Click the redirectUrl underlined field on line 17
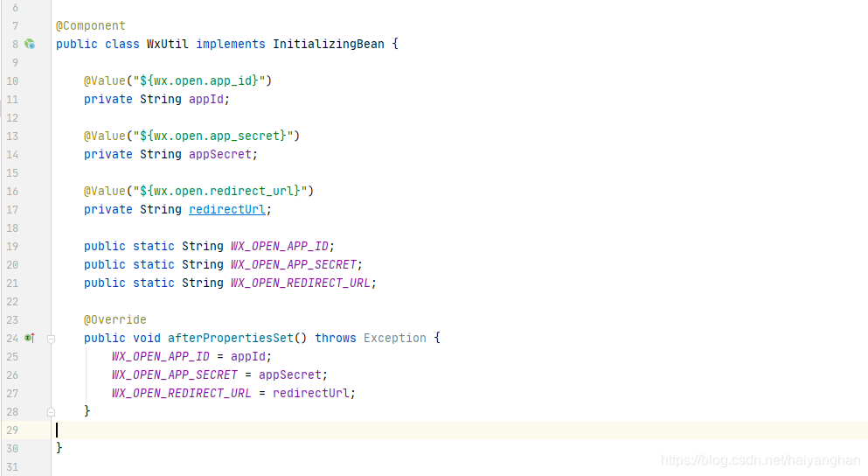Screen dimensions: 868x476 pyautogui.click(x=227, y=209)
